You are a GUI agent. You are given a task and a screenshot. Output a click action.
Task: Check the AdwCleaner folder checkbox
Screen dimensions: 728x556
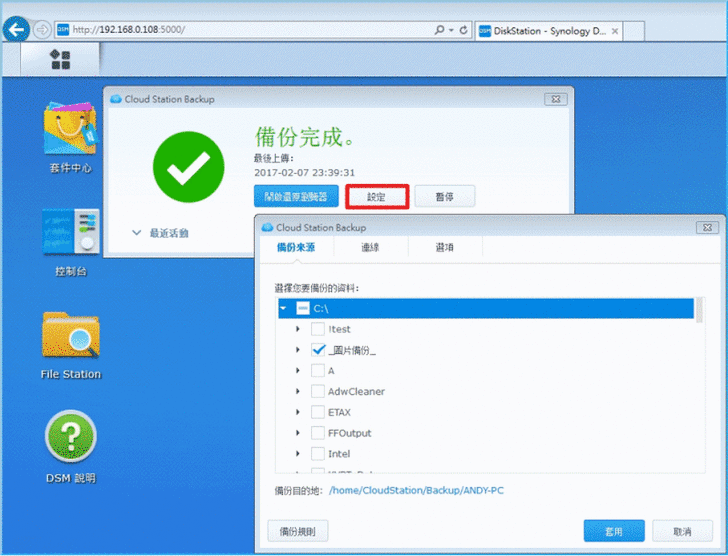[318, 391]
